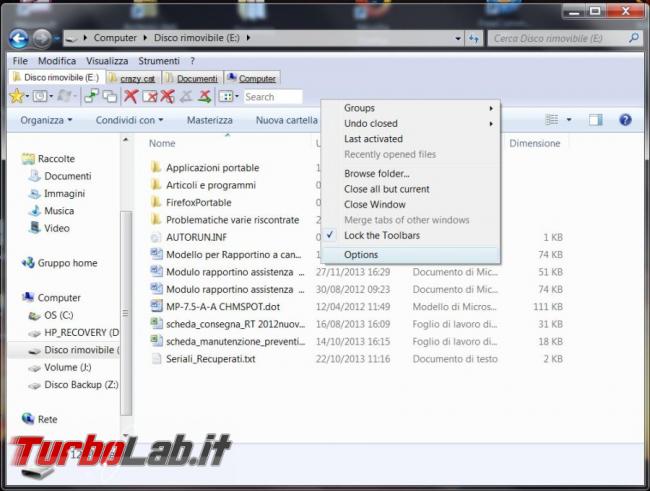
Task: Click the Masterizza button
Action: [x=209, y=120]
